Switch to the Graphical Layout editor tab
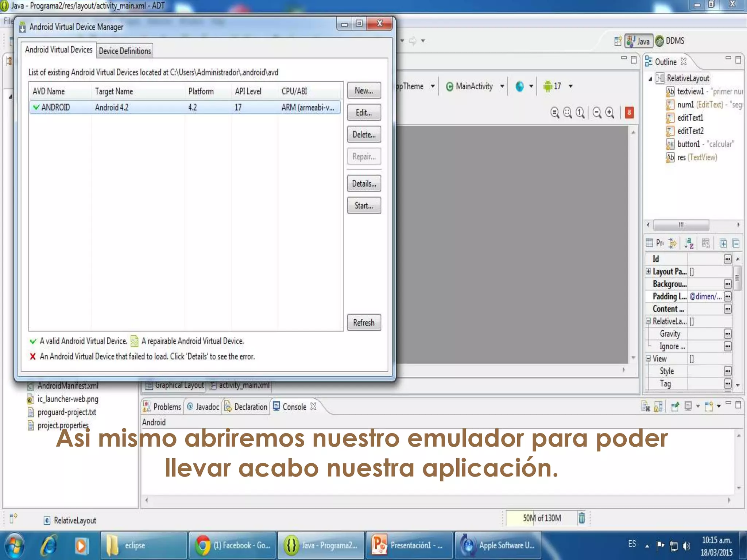 click(174, 385)
